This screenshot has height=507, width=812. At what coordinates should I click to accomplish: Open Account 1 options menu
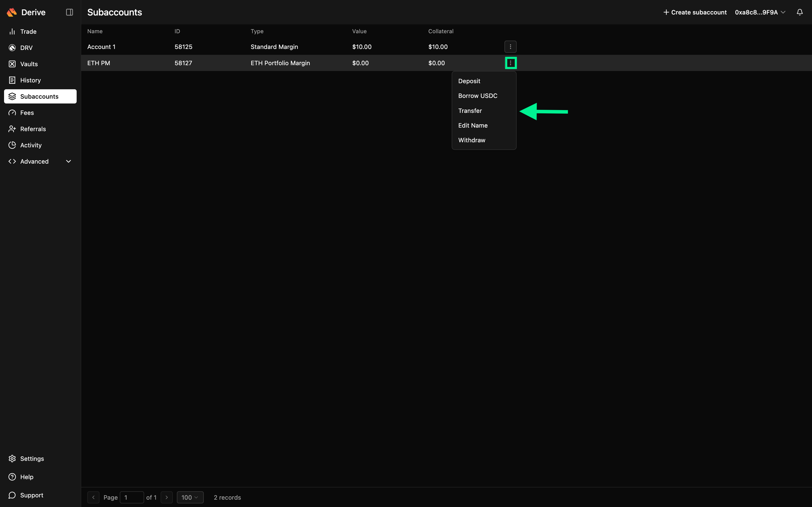click(x=510, y=47)
